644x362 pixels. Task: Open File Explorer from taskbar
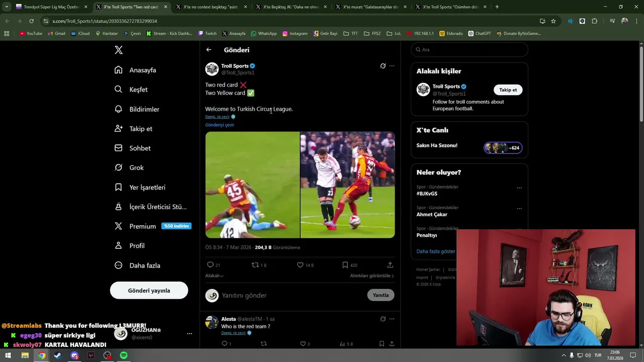25,355
